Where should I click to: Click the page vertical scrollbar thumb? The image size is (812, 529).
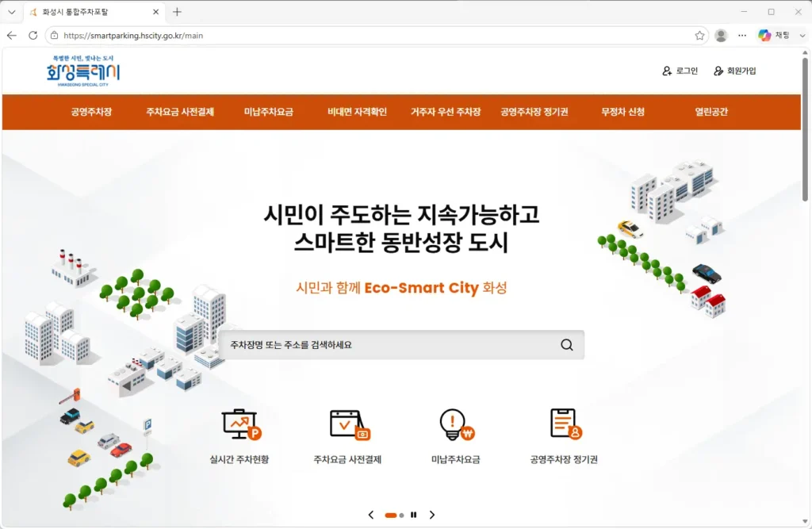[x=805, y=129]
